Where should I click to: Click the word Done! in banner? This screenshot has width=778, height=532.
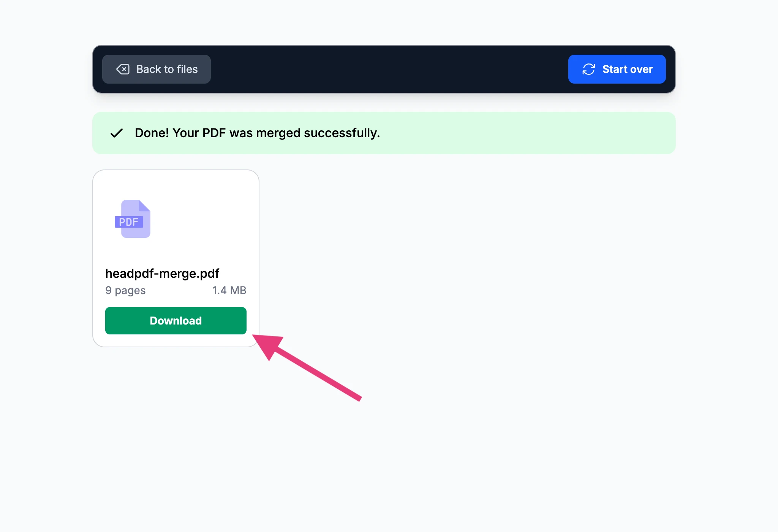152,133
